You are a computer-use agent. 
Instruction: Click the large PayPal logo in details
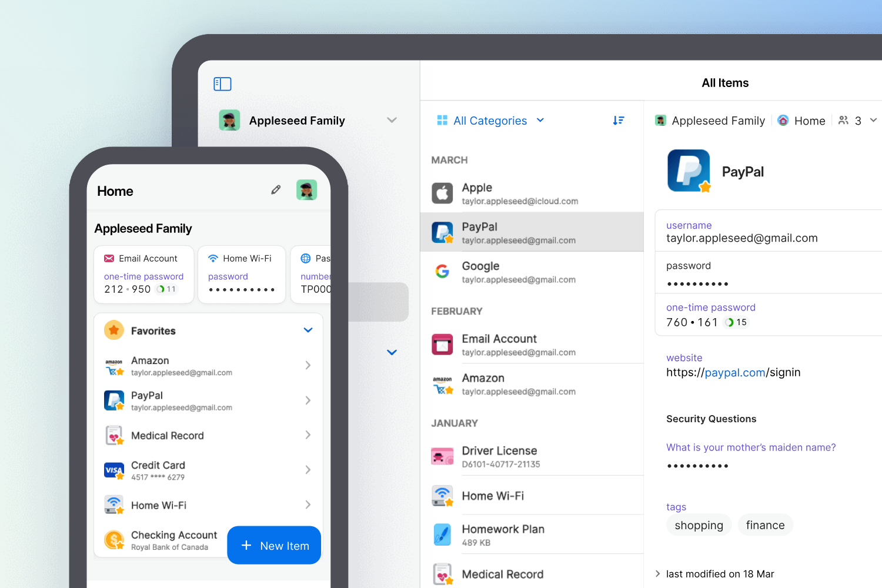tap(689, 171)
